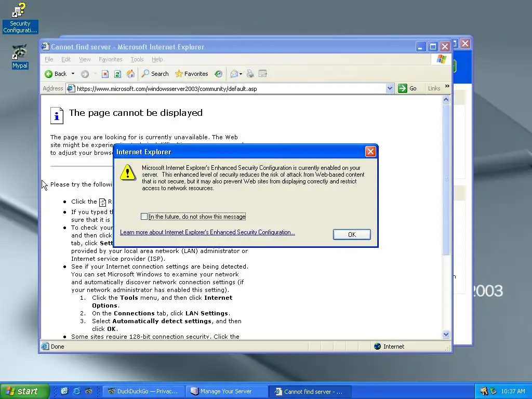Click into the Address URL field
Viewport: 532px width, 399px height.
231,88
